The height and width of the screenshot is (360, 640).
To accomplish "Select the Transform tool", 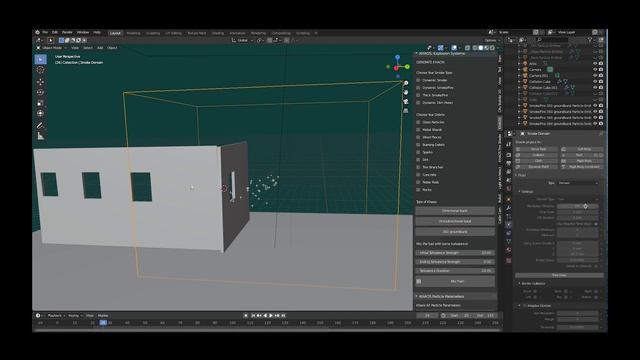I will (40, 113).
